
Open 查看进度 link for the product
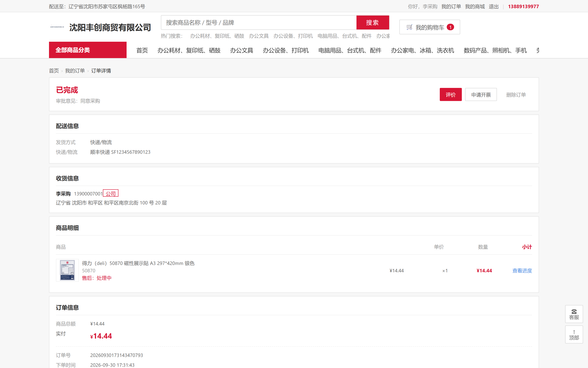[x=522, y=271]
